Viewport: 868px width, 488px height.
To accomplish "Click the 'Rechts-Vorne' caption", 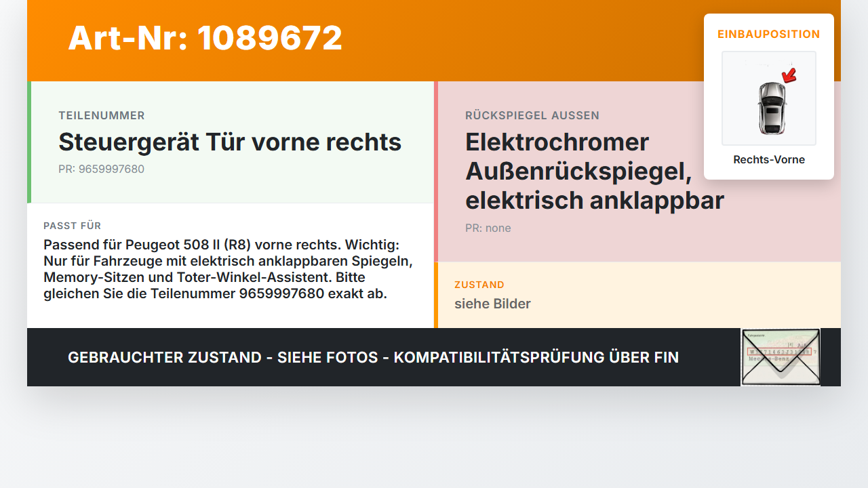I will tap(769, 160).
